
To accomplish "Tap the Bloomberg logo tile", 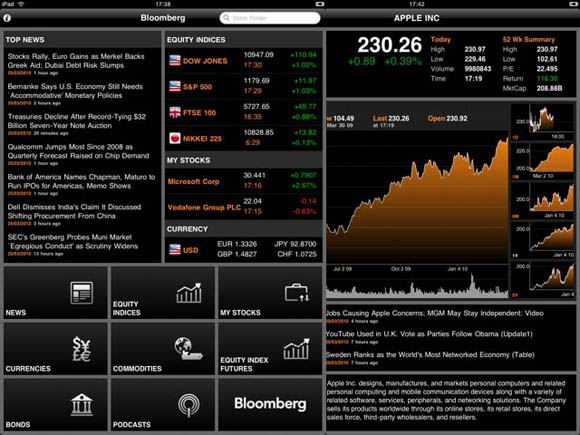I will 270,404.
